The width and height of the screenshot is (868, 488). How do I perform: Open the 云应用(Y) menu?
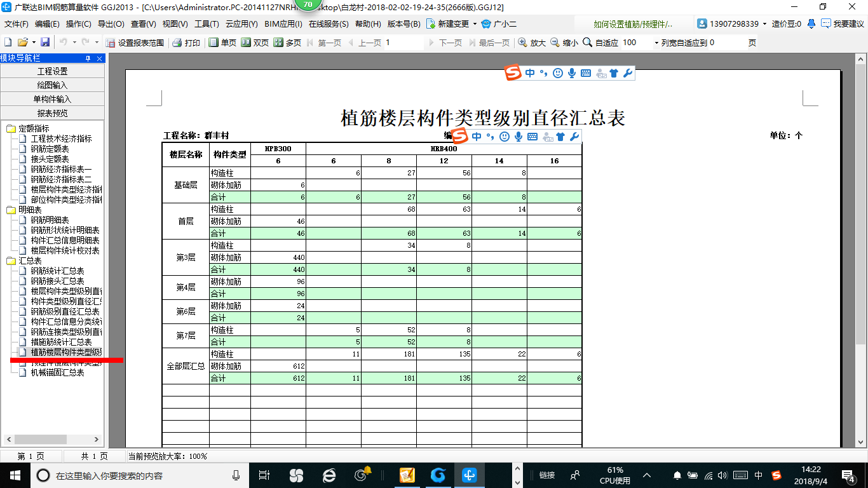(x=241, y=24)
